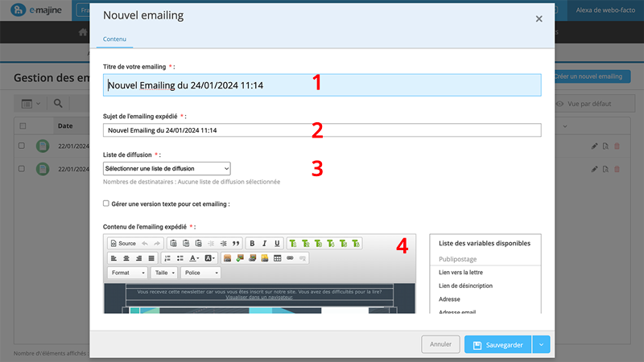Preview the second emailing document icon
This screenshot has height=362, width=644.
coord(605,169)
